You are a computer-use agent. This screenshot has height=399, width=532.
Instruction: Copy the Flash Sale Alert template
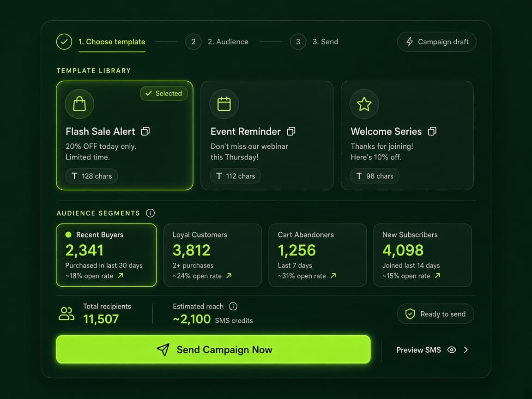[145, 131]
